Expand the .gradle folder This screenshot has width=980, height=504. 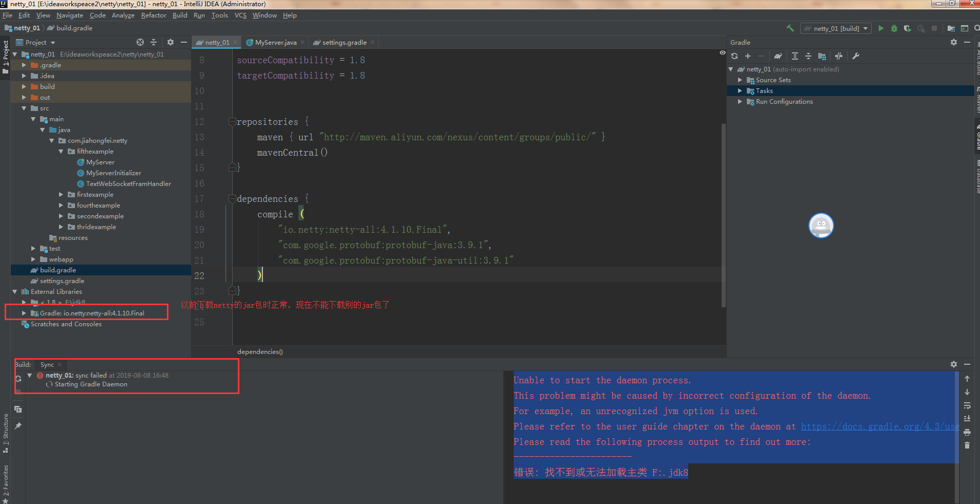coord(24,65)
